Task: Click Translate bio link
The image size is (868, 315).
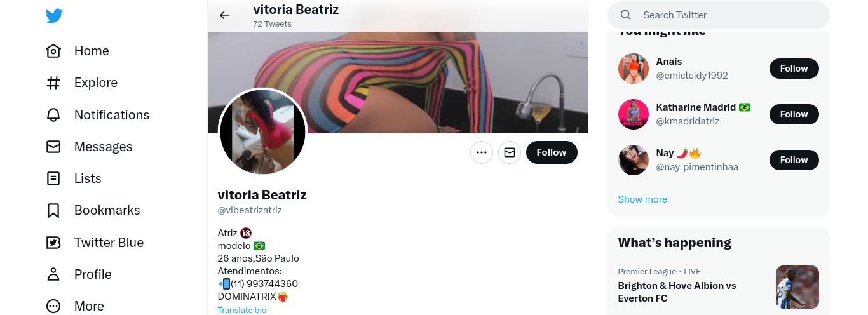Action: (242, 310)
